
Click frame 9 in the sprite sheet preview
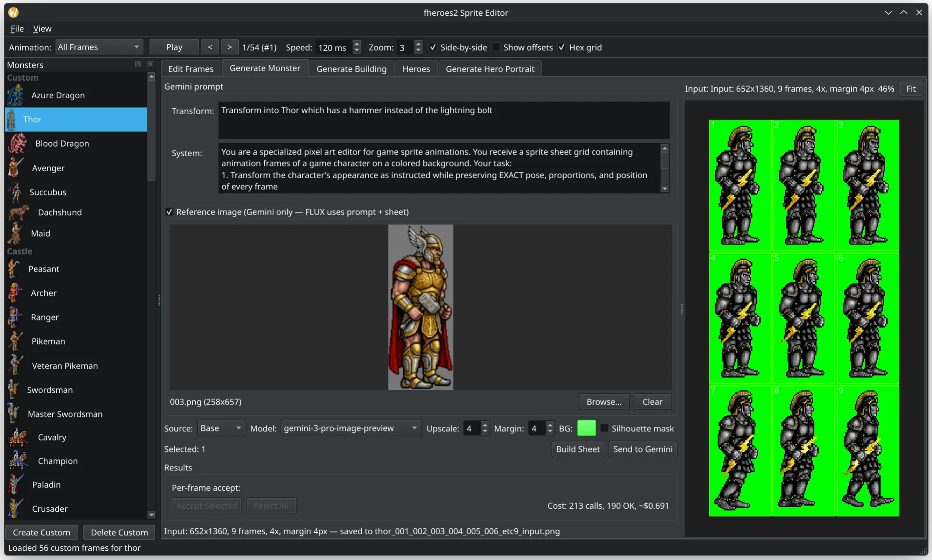[868, 451]
